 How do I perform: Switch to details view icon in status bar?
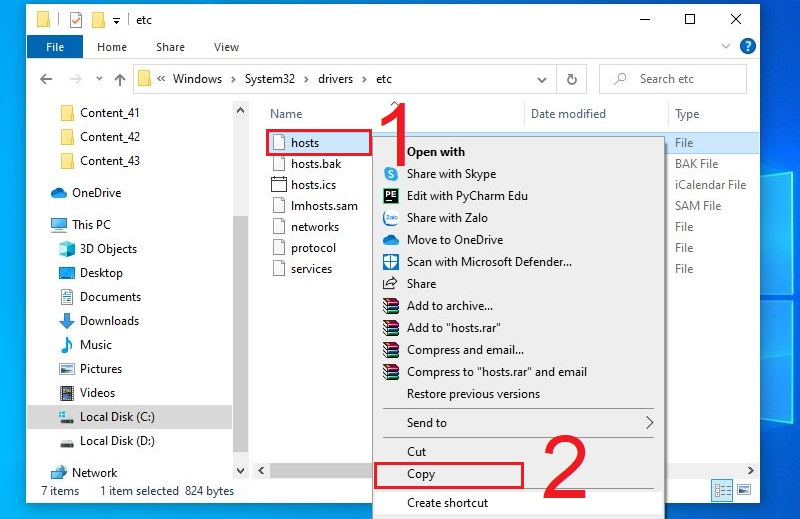[722, 491]
